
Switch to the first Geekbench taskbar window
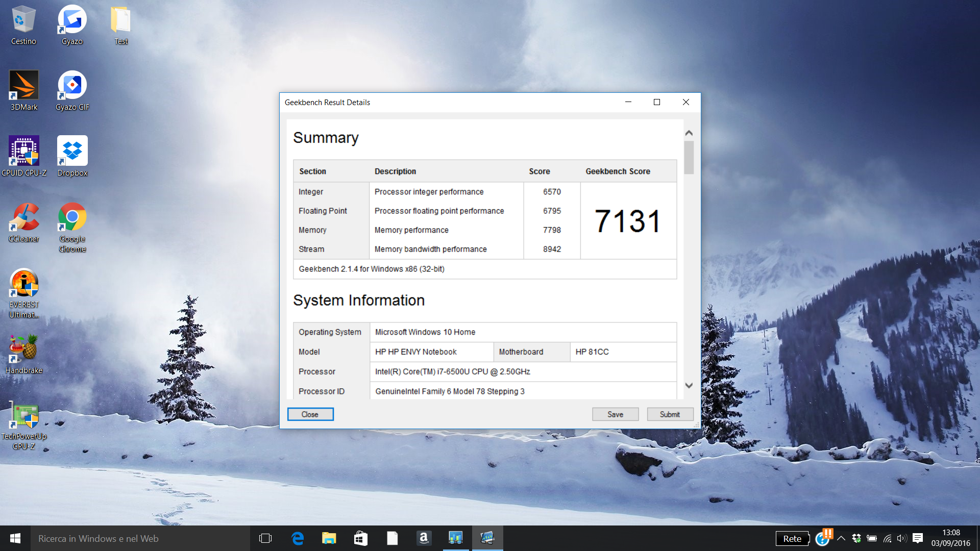[x=456, y=538]
